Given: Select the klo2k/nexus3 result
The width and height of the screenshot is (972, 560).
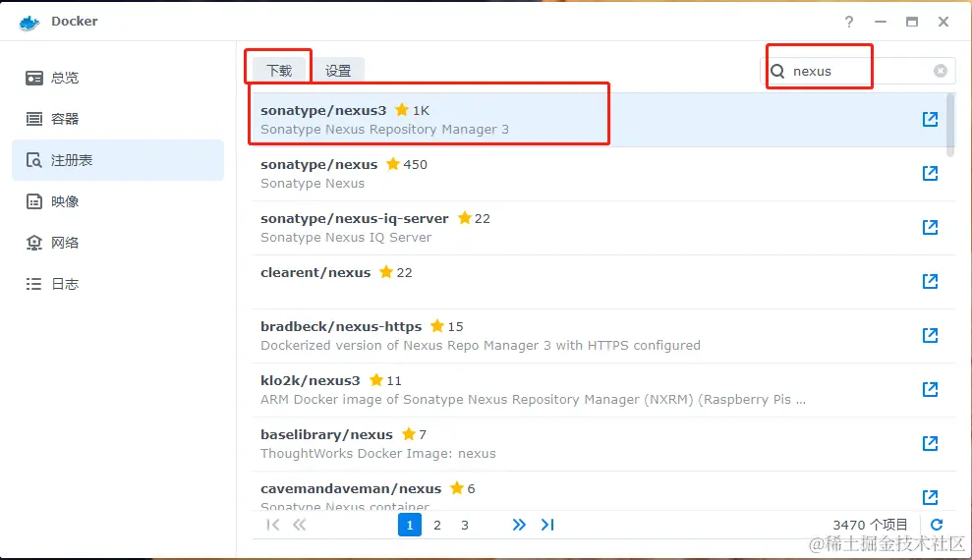Looking at the screenshot, I should 599,390.
